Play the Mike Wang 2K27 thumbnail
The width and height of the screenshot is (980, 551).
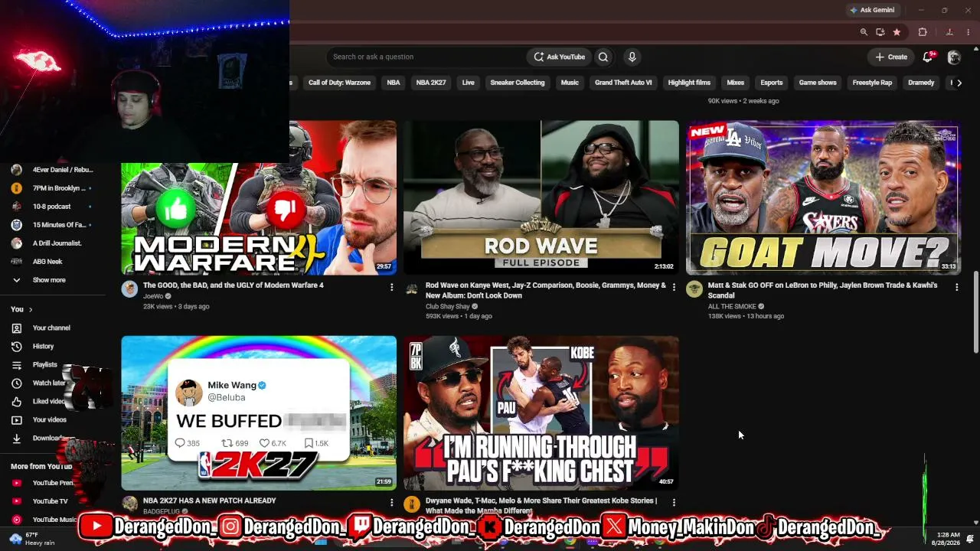259,412
